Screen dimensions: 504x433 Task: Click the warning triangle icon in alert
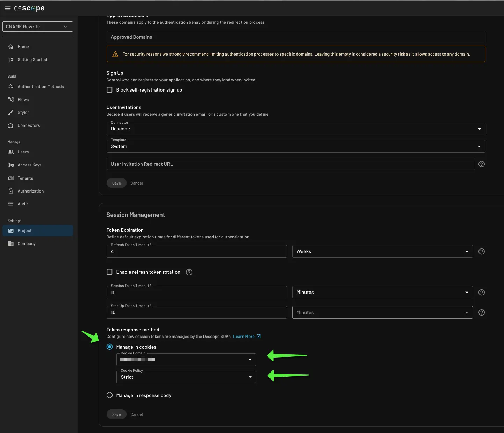pos(115,54)
